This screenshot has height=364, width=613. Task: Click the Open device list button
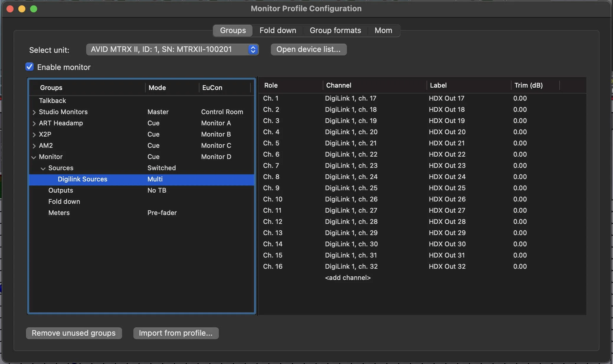pos(308,49)
